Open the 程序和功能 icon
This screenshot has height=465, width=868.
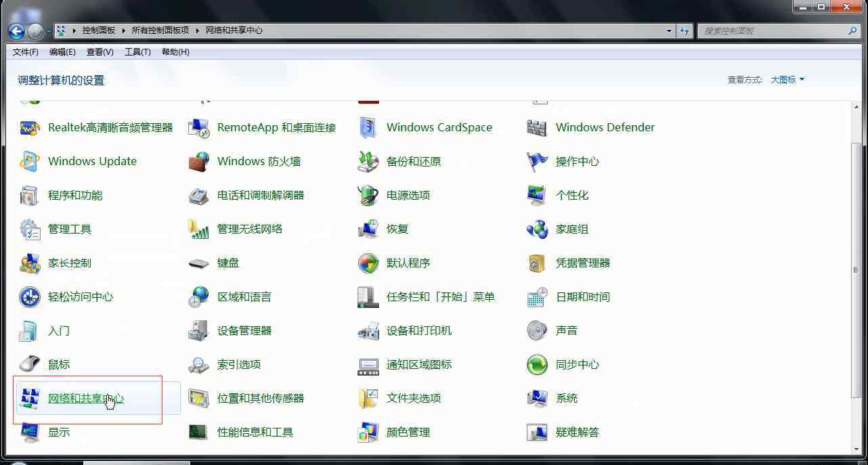30,195
